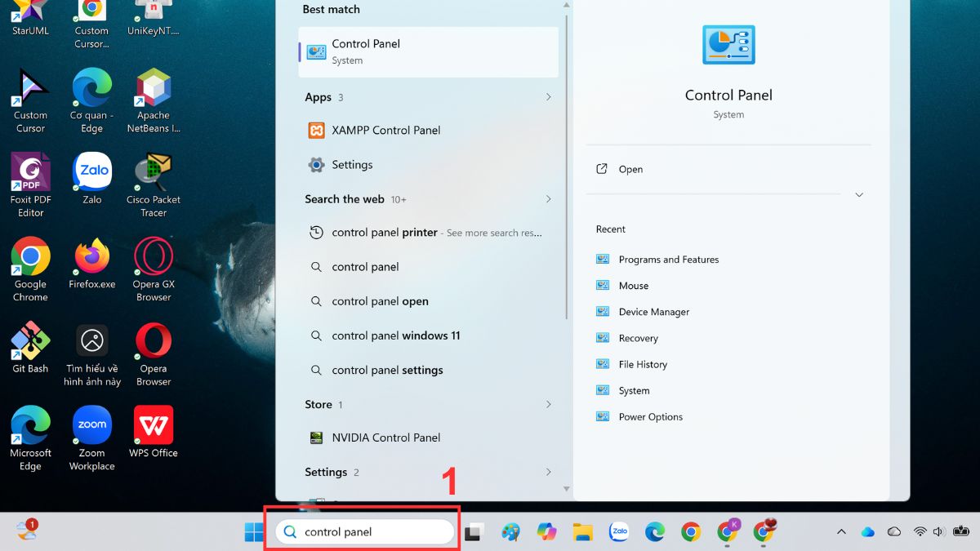Click the Cơ quan - Edge shortcut
The image size is (980, 551).
click(92, 100)
